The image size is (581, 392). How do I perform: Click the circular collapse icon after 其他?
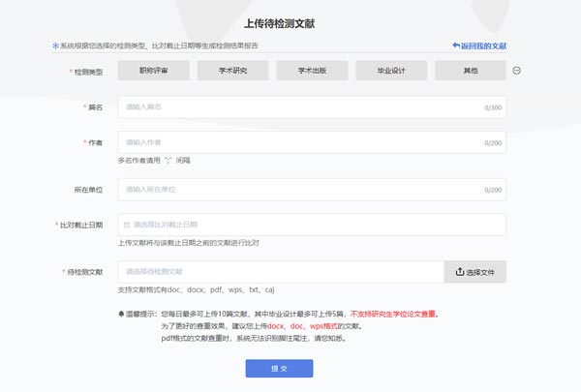click(517, 71)
